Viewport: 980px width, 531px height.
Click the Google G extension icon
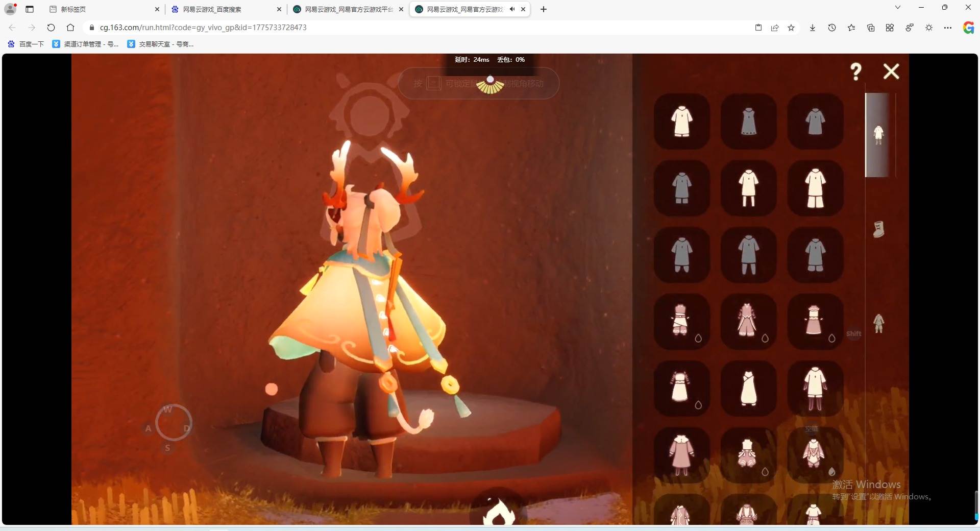coord(968,28)
